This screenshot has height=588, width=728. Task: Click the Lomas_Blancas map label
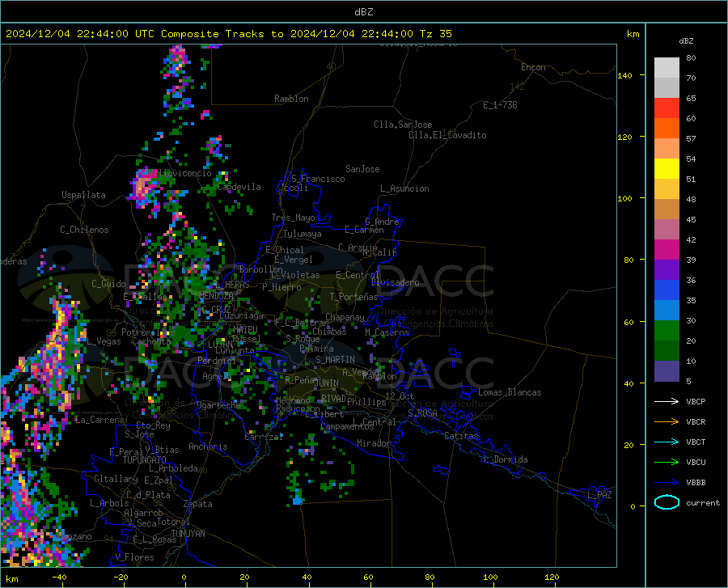(x=510, y=392)
